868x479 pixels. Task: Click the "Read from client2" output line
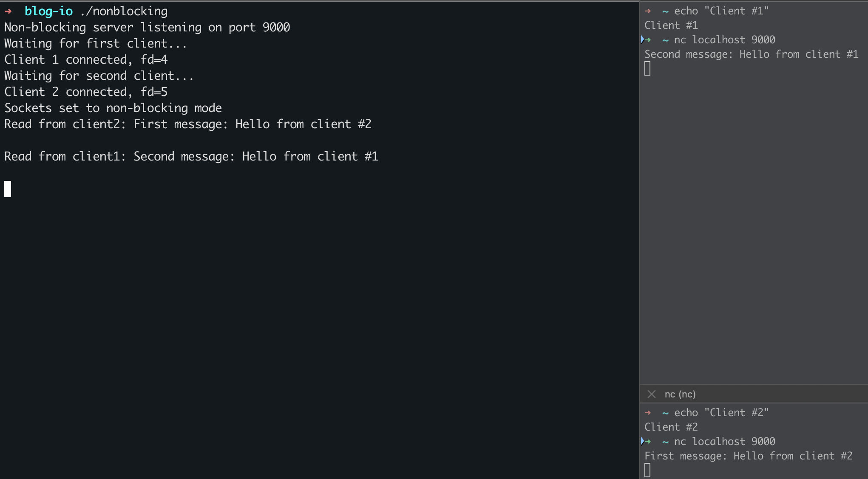tap(188, 124)
